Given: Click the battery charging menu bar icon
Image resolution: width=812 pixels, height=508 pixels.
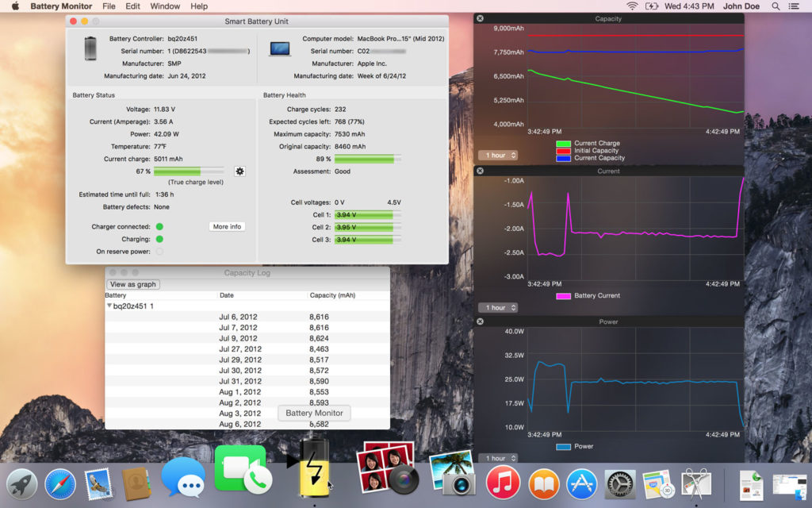Looking at the screenshot, I should pos(653,6).
